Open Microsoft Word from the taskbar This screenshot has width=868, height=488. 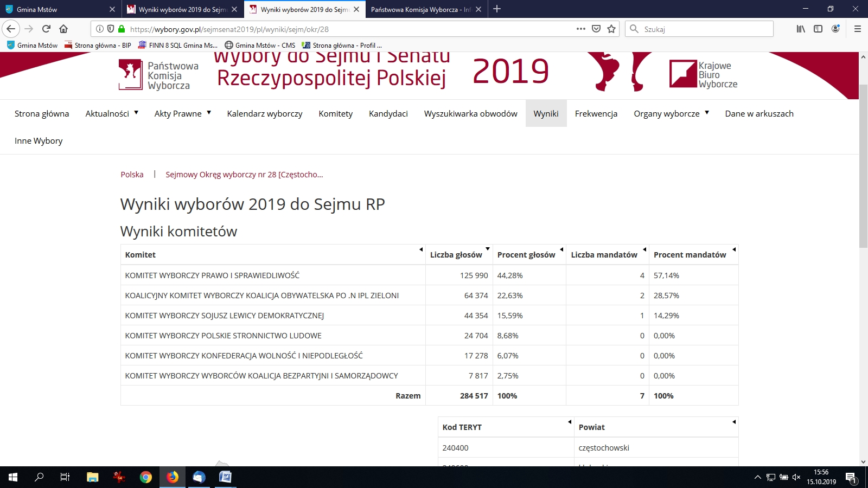(x=225, y=477)
